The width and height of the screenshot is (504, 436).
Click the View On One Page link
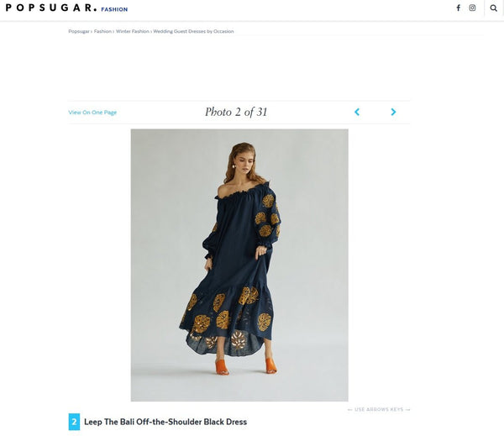(92, 113)
